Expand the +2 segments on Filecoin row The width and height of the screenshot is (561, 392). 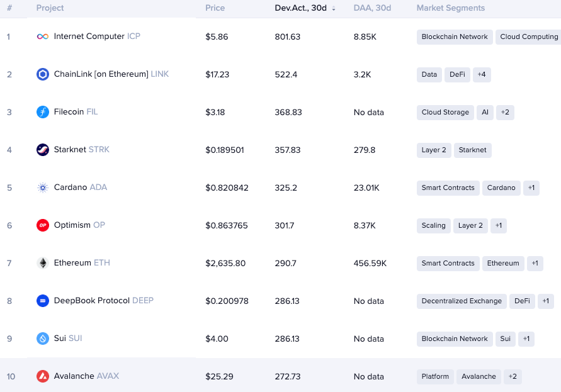coord(505,112)
